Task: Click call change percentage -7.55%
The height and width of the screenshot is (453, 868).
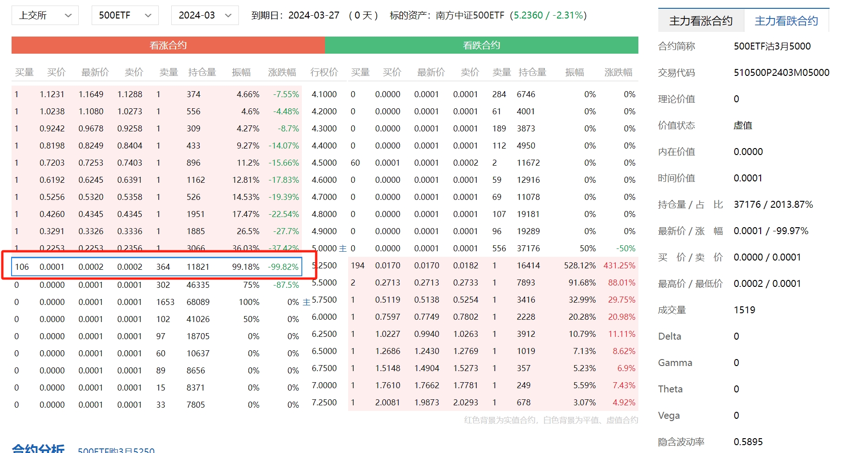Action: pos(286,94)
